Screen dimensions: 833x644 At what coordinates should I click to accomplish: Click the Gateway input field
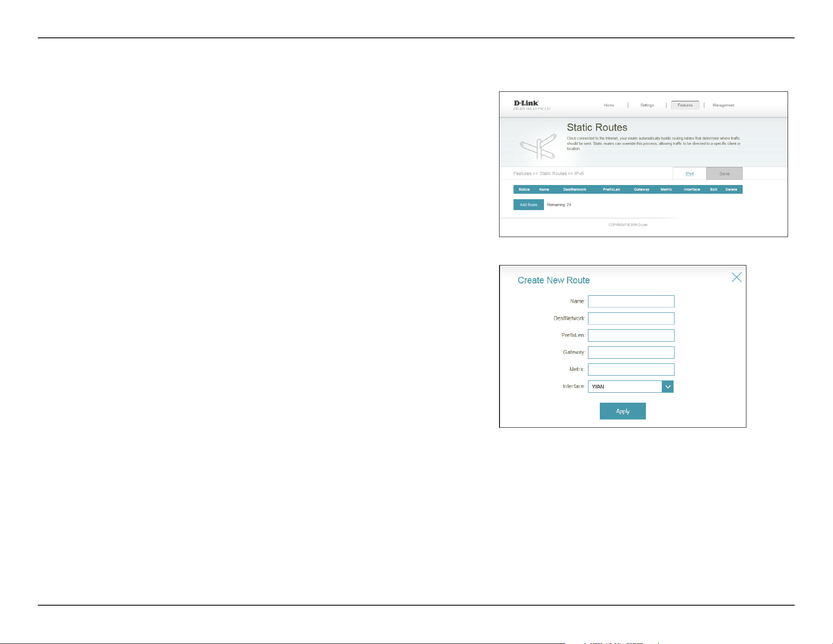coord(631,353)
